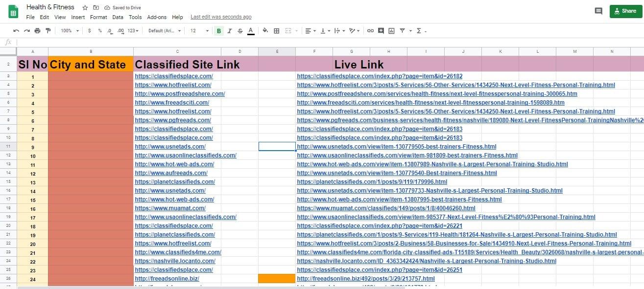Toggle bold formatting

[218, 30]
